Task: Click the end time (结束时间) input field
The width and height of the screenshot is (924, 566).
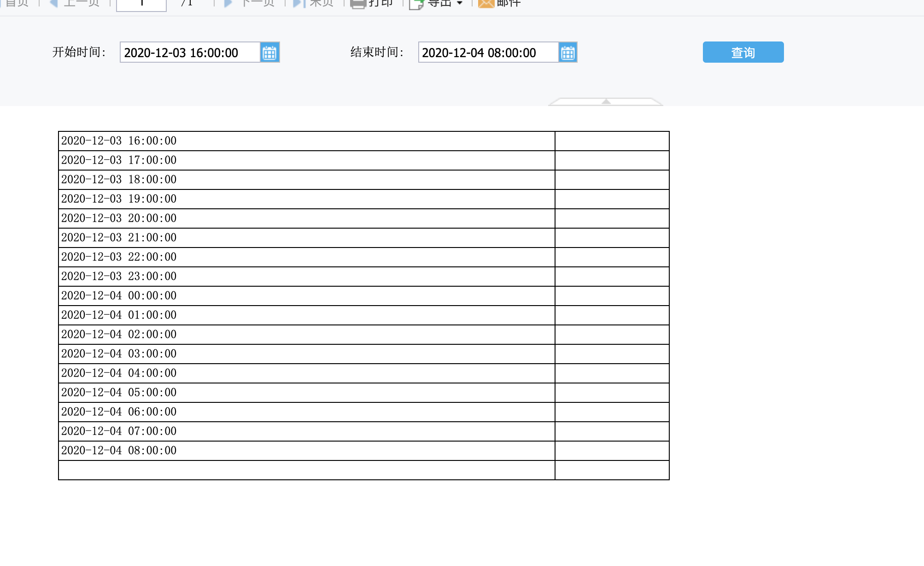Action: pos(488,53)
